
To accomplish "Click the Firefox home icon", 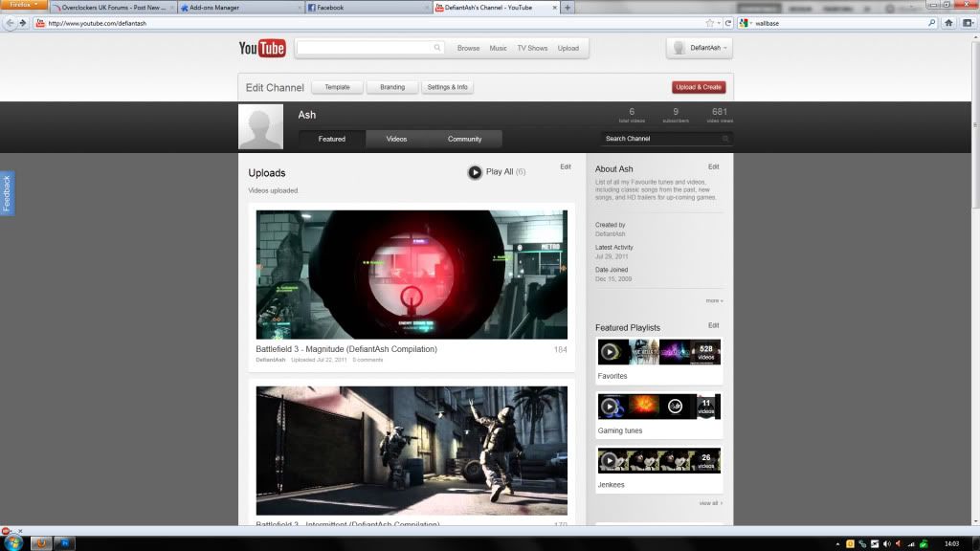I will [948, 22].
